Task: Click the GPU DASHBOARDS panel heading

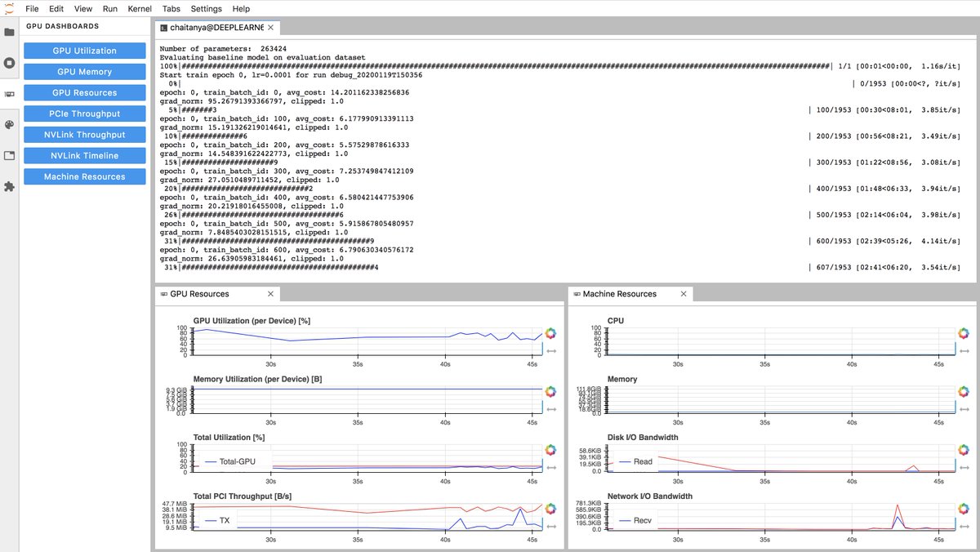Action: pyautogui.click(x=63, y=26)
